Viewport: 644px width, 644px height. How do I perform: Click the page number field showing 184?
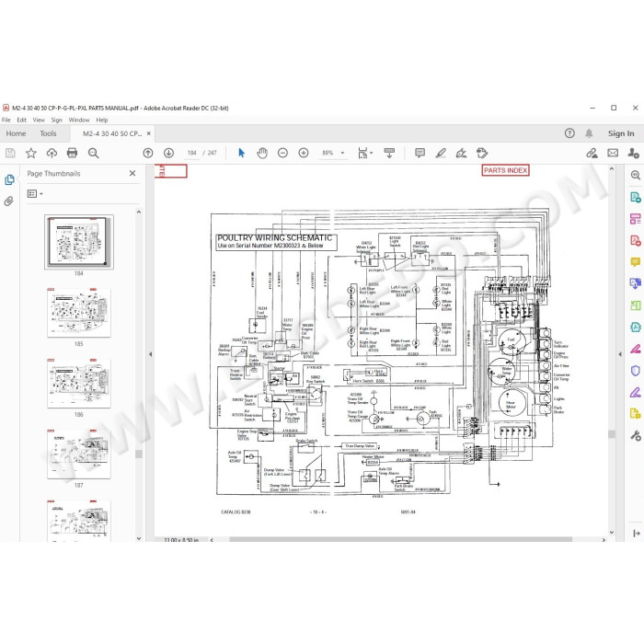[x=191, y=153]
